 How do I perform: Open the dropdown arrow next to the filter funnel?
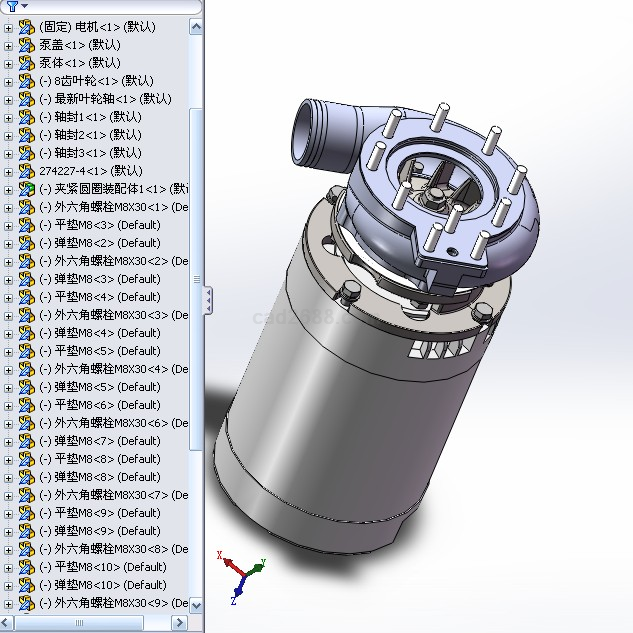click(23, 6)
